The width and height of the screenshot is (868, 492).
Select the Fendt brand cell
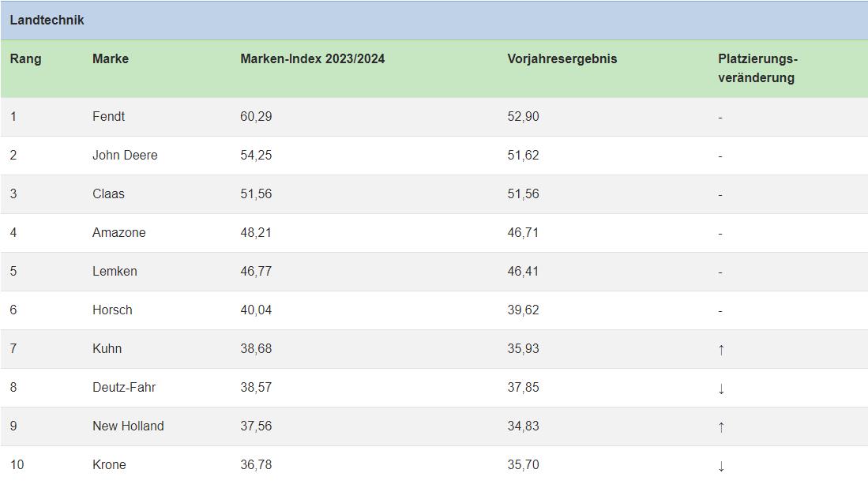108,117
